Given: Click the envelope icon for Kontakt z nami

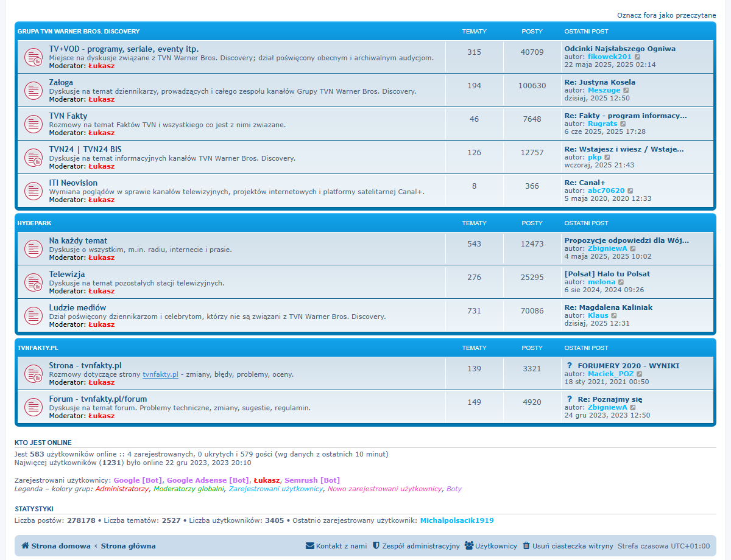Looking at the screenshot, I should [310, 546].
